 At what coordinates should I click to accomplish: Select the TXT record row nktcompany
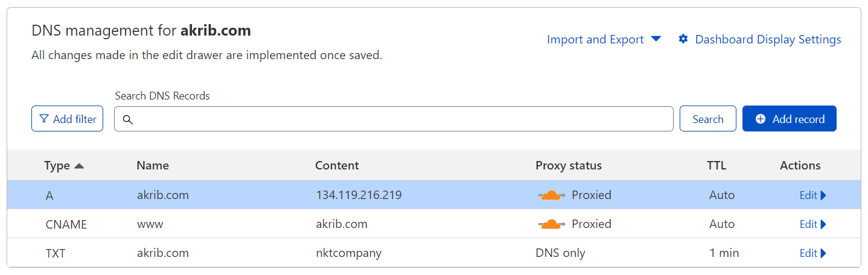[348, 253]
